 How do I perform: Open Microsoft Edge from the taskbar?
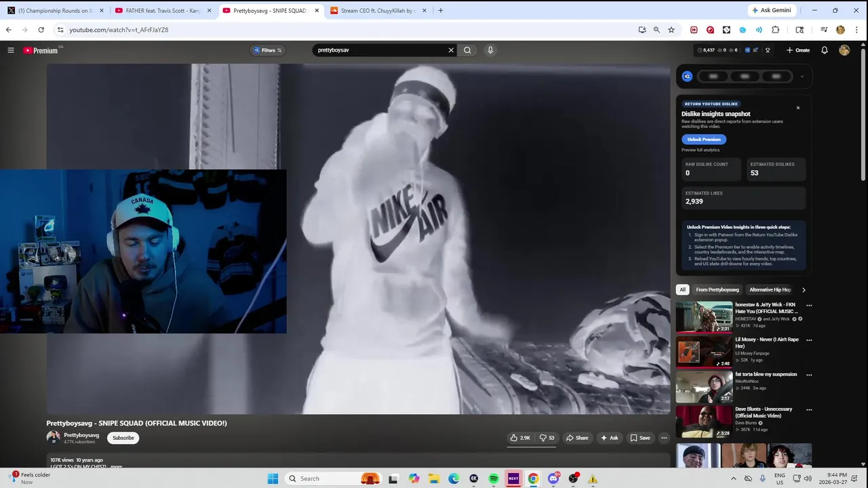pos(454,479)
